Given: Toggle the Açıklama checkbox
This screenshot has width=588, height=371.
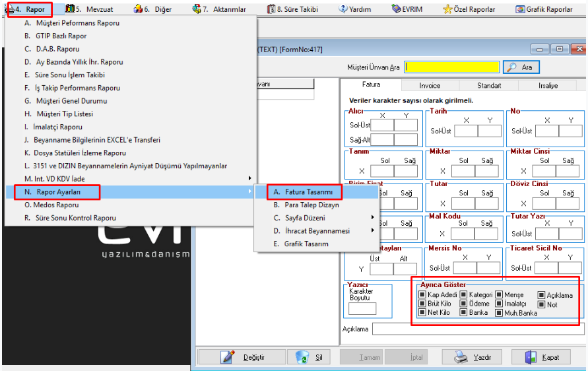Looking at the screenshot, I should coord(541,295).
